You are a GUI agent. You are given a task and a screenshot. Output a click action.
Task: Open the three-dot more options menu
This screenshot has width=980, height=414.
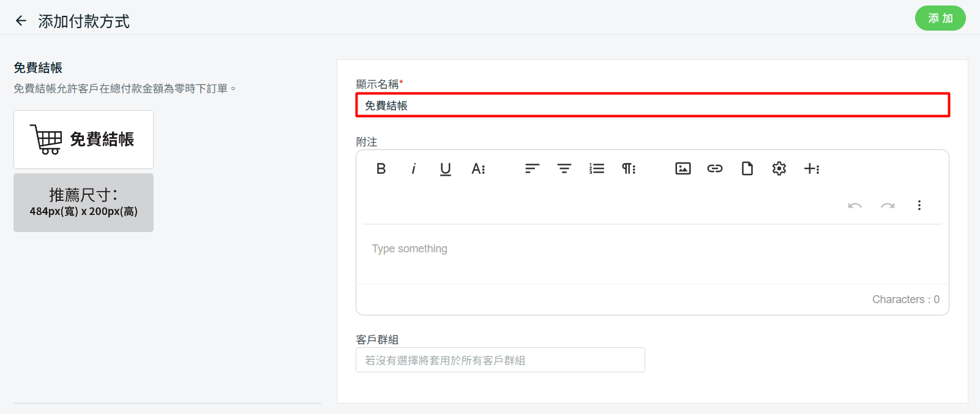point(919,205)
